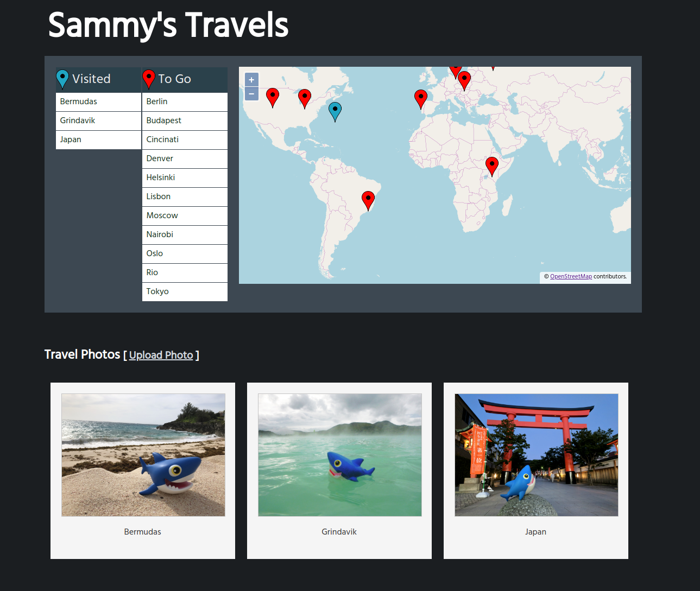Click the Bermudas photo caption
The height and width of the screenshot is (591, 700).
[x=143, y=532]
